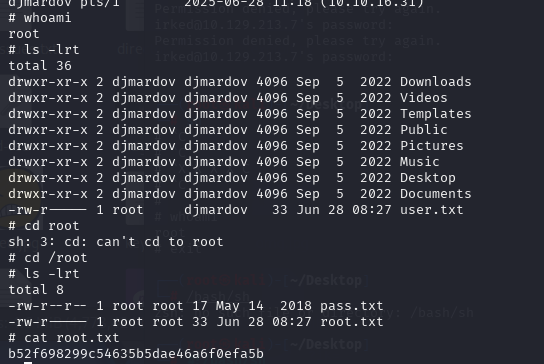
Task: Click the 'total 8' output line
Action: [36, 290]
